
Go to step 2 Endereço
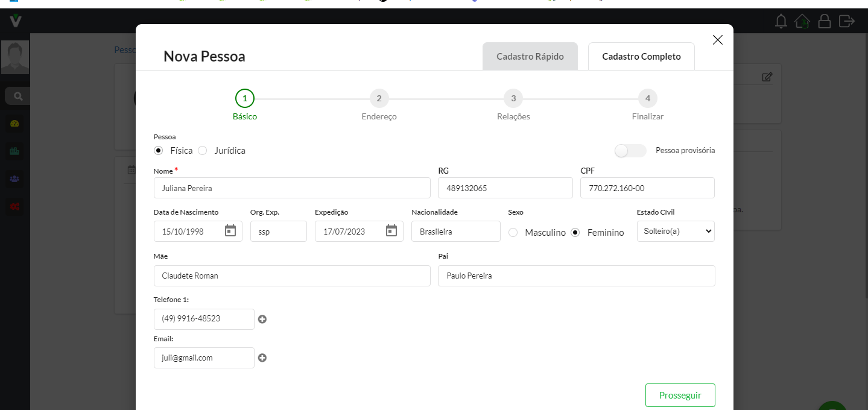click(379, 98)
